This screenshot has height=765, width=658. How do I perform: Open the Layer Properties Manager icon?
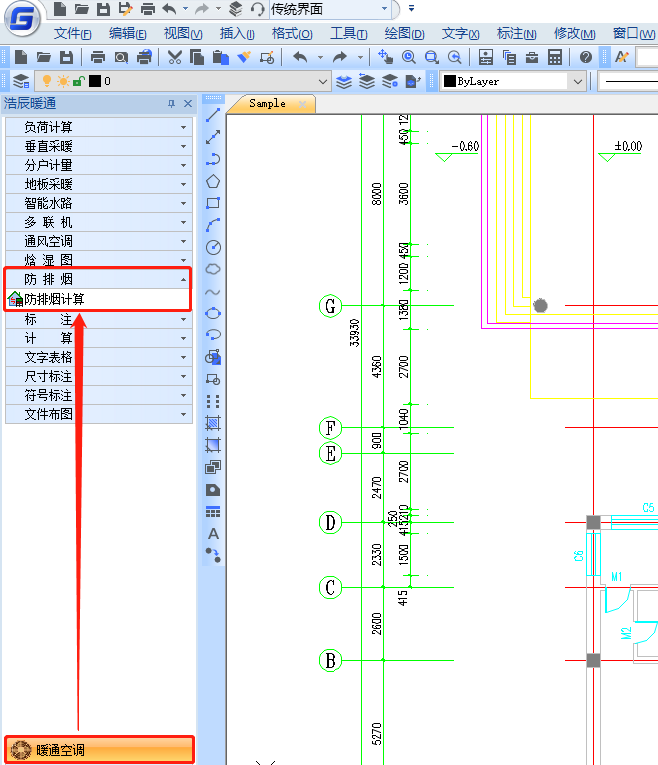tap(21, 81)
